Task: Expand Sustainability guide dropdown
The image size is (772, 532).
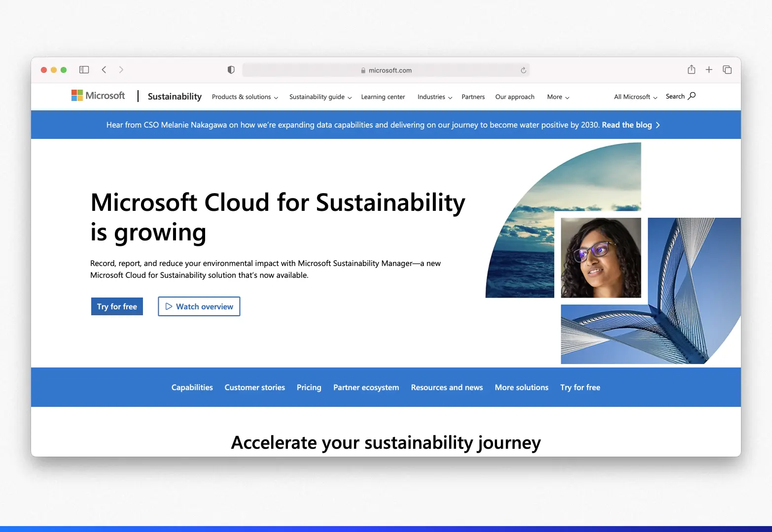Action: tap(320, 97)
